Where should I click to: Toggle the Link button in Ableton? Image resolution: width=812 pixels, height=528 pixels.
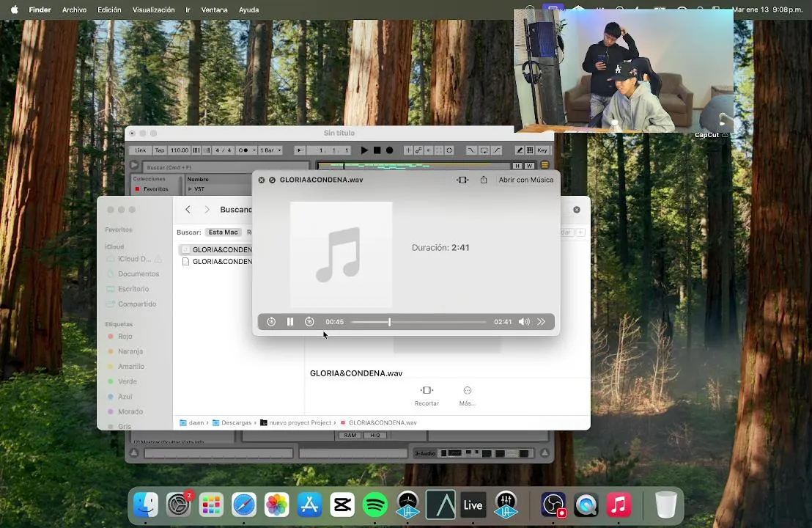140,150
